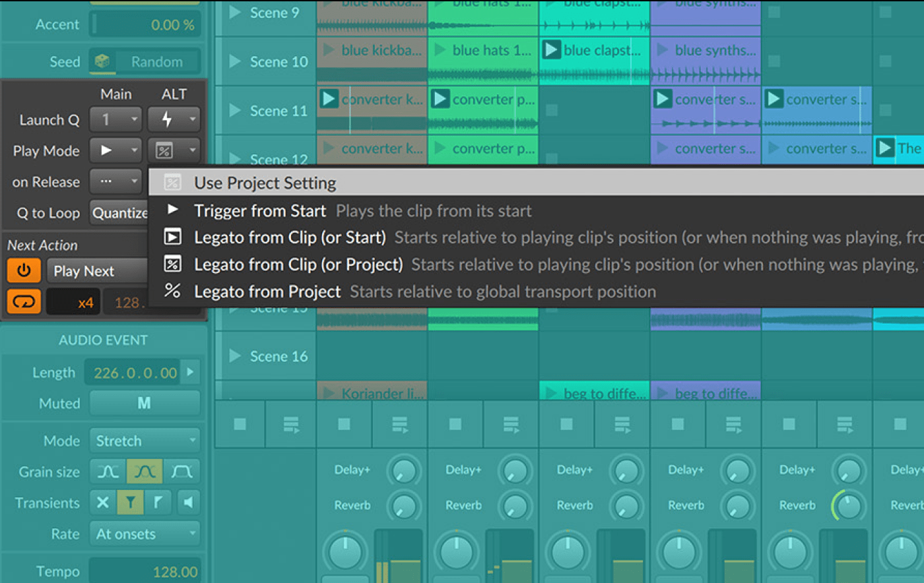Click the empty slot stop square in Scene 10 fifth track
924x583 pixels.
tap(774, 61)
